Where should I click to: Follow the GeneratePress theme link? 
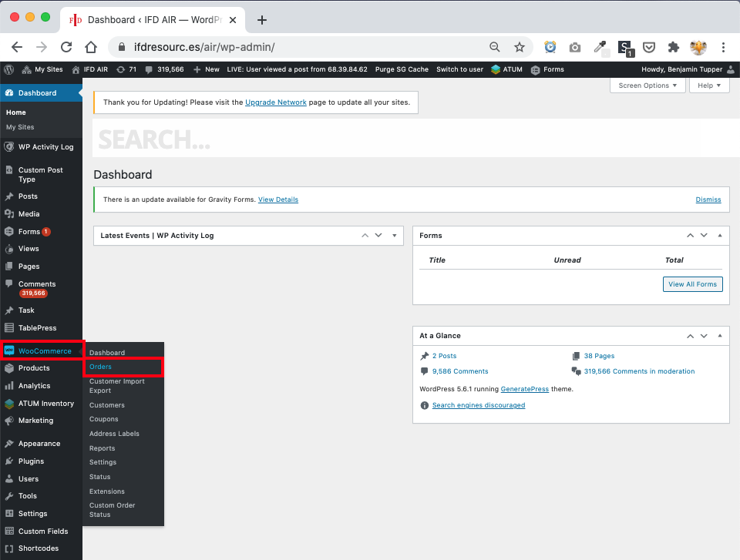(x=524, y=389)
